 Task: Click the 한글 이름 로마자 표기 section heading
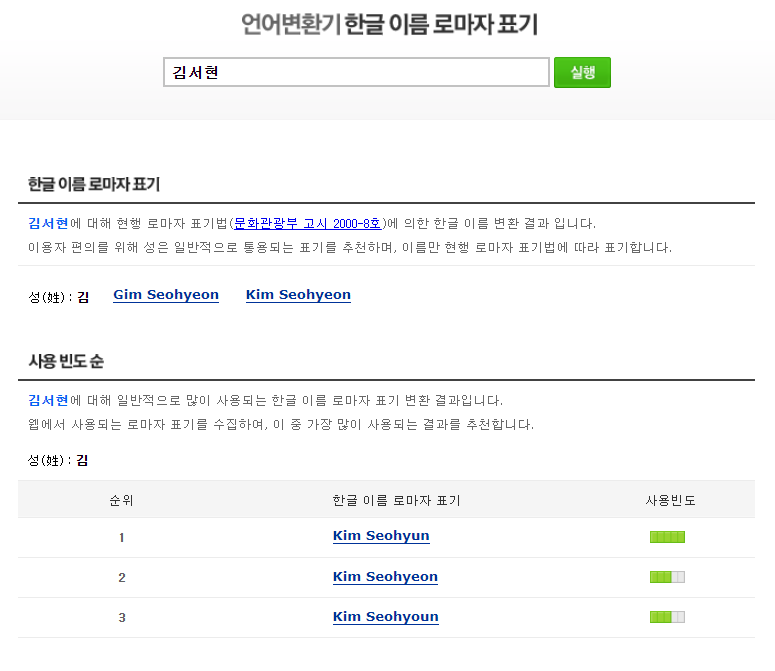click(94, 184)
